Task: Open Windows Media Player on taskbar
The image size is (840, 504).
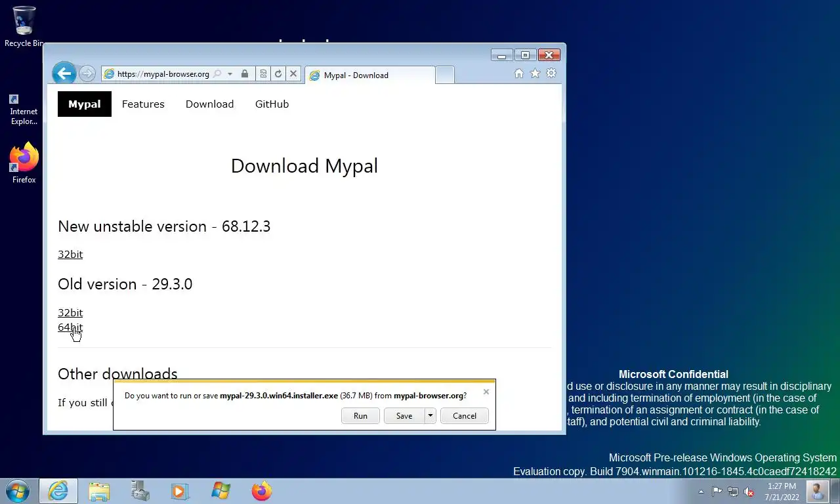Action: [x=180, y=491]
